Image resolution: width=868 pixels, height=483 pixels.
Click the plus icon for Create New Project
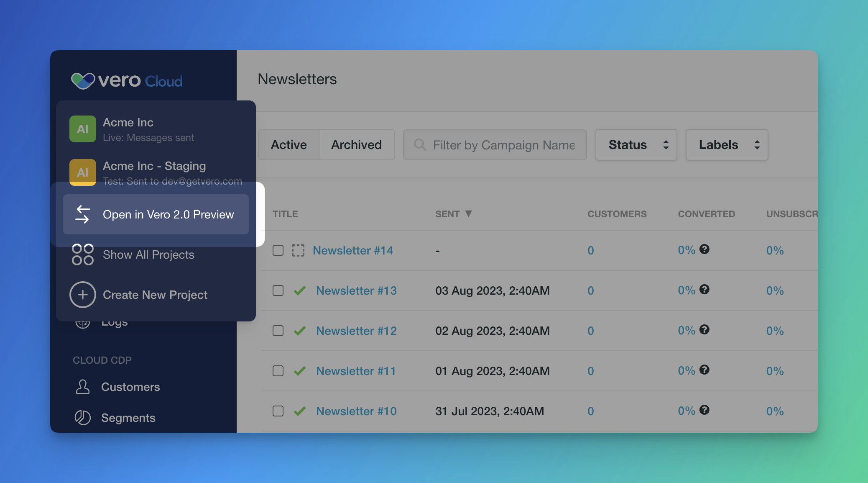[x=82, y=295]
